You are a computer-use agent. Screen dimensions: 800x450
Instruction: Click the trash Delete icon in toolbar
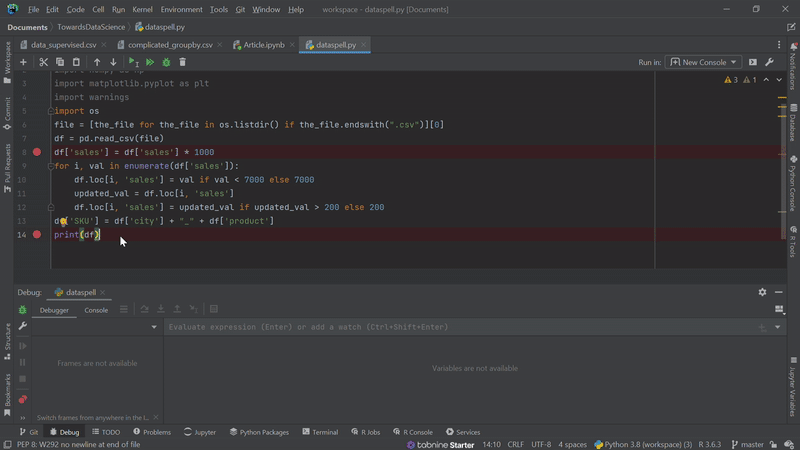pos(184,62)
